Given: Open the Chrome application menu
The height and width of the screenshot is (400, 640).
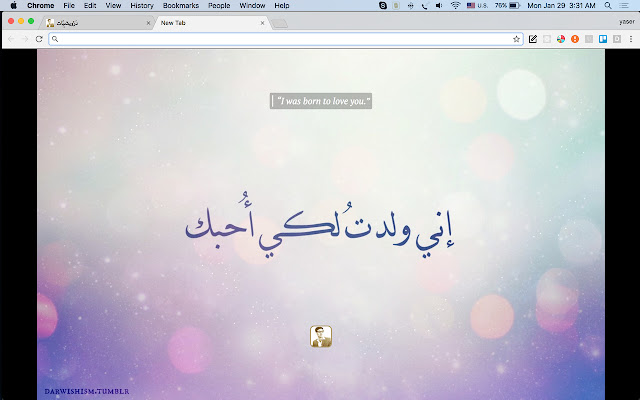Looking at the screenshot, I should (x=40, y=5).
